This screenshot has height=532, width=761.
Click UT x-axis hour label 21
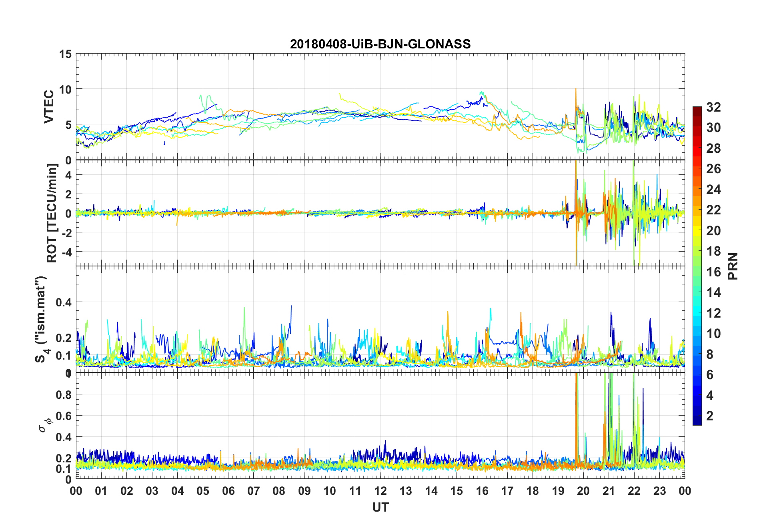point(609,491)
